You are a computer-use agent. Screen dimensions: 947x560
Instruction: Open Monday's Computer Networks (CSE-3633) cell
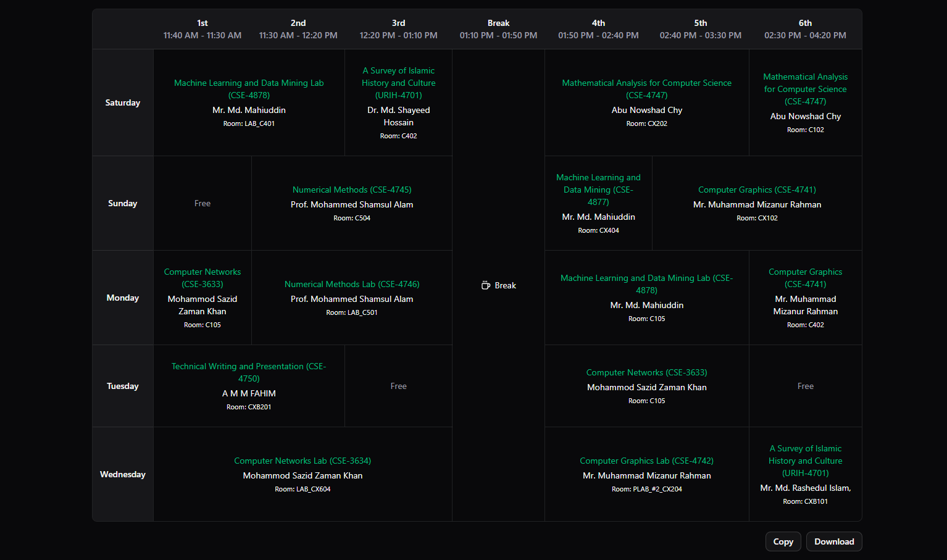pyautogui.click(x=202, y=298)
